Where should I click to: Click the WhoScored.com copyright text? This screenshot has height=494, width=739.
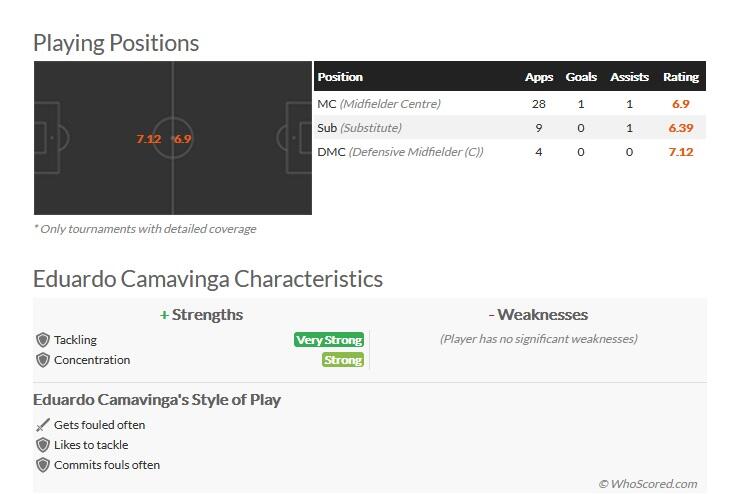click(x=648, y=484)
